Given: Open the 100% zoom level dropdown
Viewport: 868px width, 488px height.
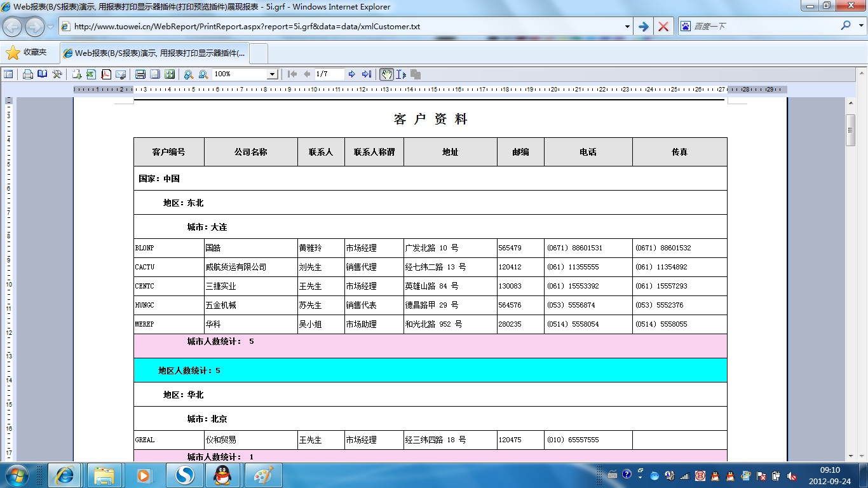Looking at the screenshot, I should point(272,74).
